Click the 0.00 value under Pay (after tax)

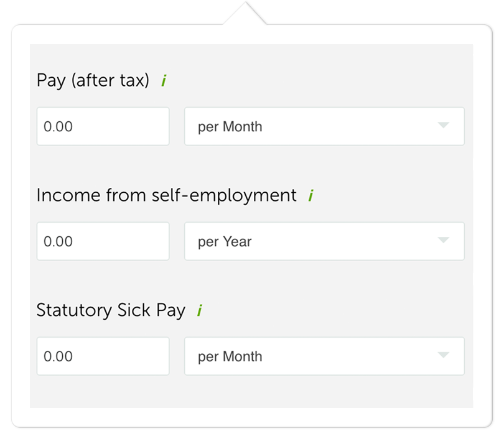pyautogui.click(x=58, y=126)
